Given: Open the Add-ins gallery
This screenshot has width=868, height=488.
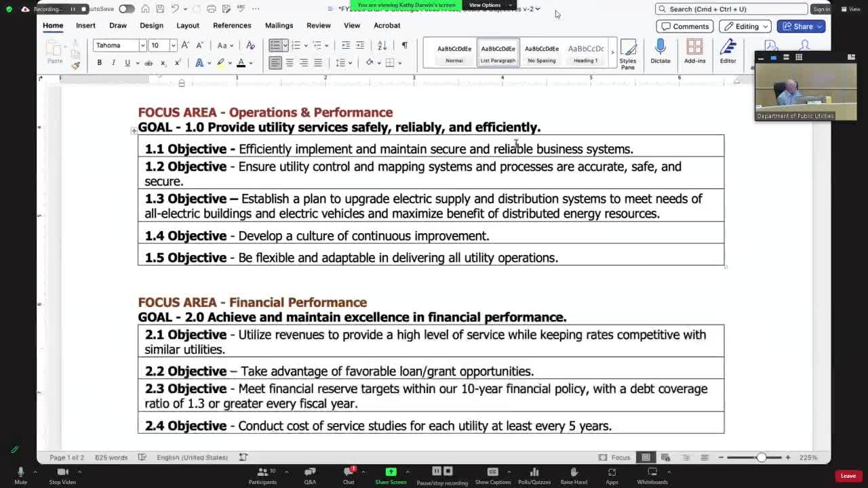Looking at the screenshot, I should [x=694, y=52].
